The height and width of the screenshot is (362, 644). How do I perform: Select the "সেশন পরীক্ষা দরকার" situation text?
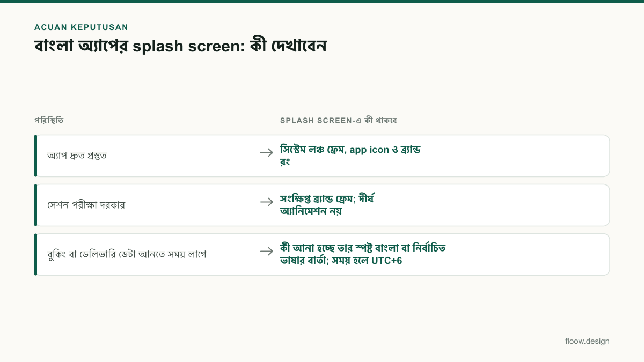click(86, 205)
